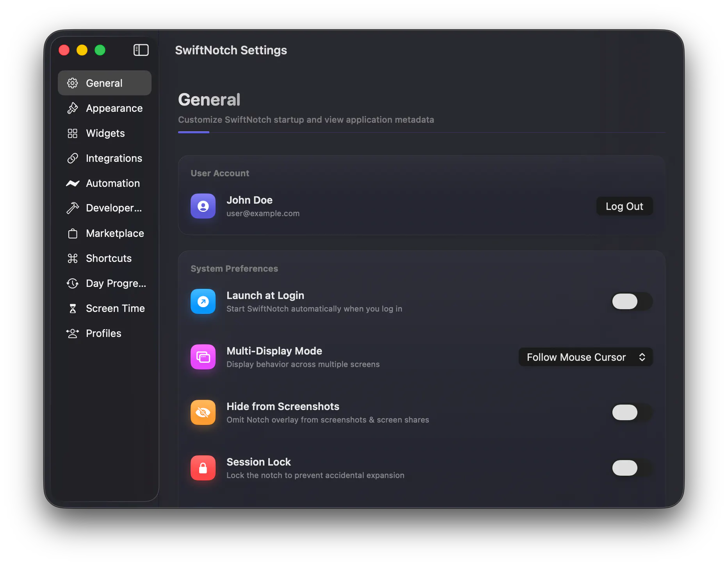728x566 pixels.
Task: Click the green zoom window button
Action: point(100,50)
